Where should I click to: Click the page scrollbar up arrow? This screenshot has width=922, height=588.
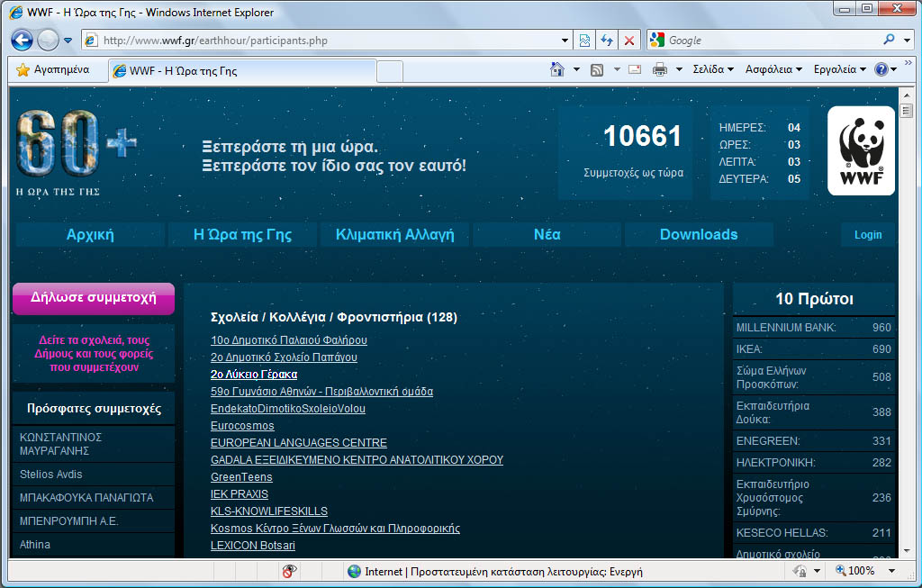click(906, 95)
